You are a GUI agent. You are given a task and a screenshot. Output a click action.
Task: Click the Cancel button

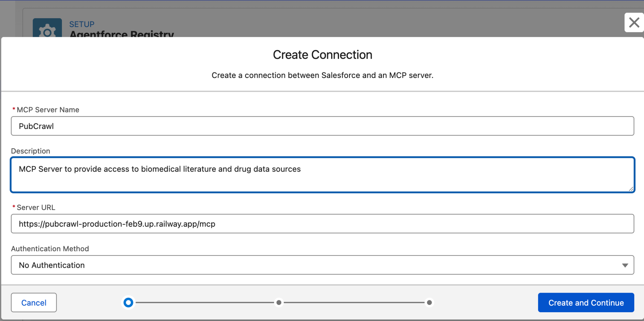coord(34,302)
